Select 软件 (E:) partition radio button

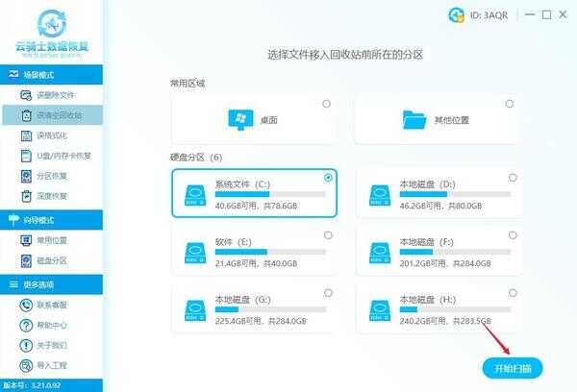click(x=327, y=234)
